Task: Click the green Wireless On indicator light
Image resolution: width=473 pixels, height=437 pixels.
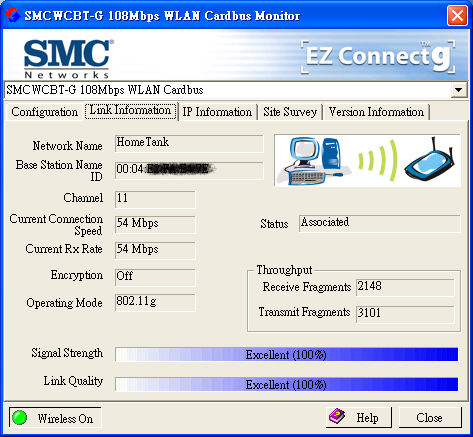Action: pyautogui.click(x=20, y=417)
